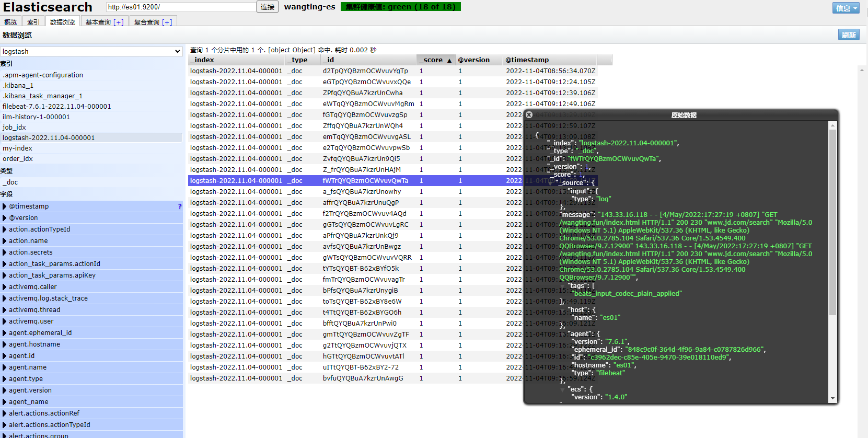Expand the action.secrets field
Screen dimensions: 868x438
5,252
